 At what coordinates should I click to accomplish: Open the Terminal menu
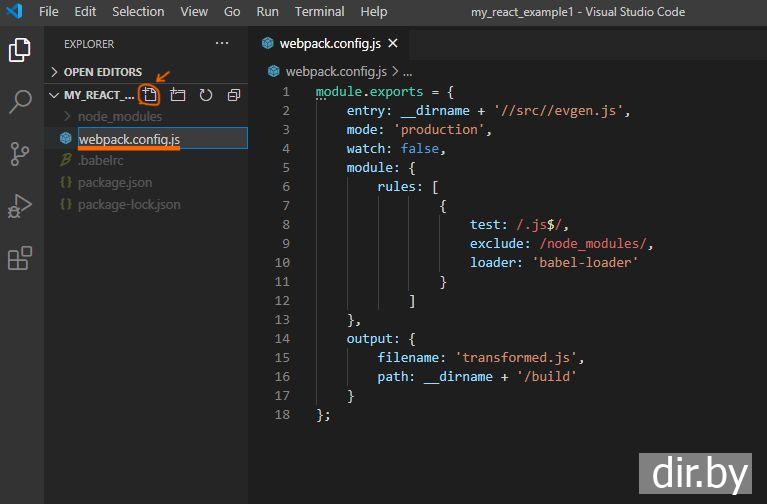pos(319,12)
